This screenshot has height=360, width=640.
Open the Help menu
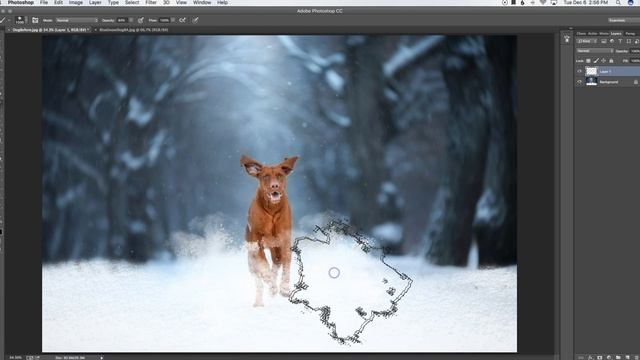(x=222, y=2)
